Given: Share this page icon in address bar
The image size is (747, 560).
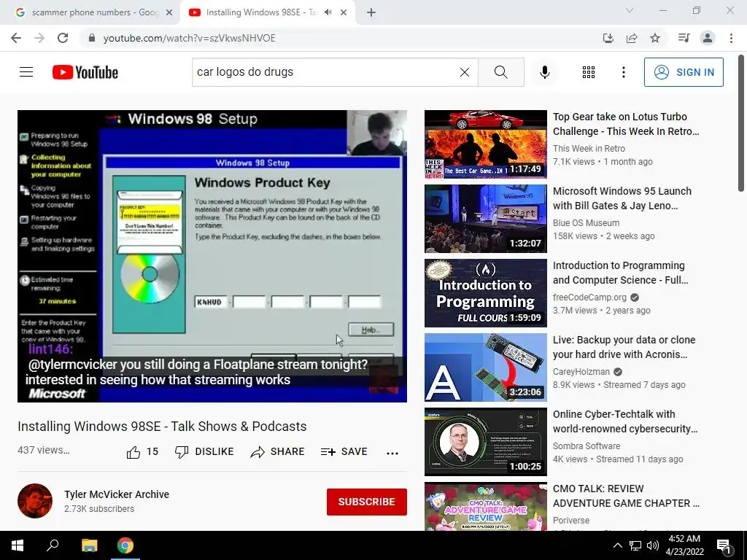Looking at the screenshot, I should point(632,38).
